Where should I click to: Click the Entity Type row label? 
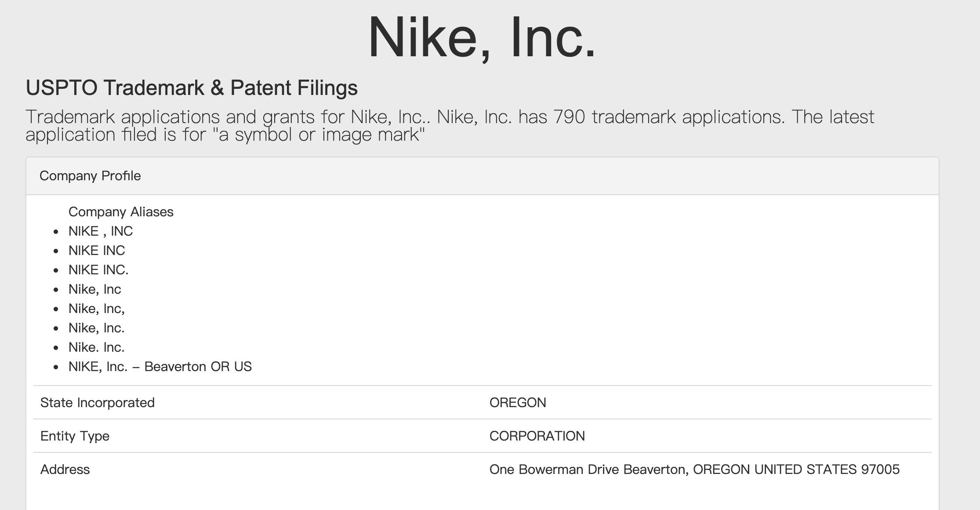(75, 436)
